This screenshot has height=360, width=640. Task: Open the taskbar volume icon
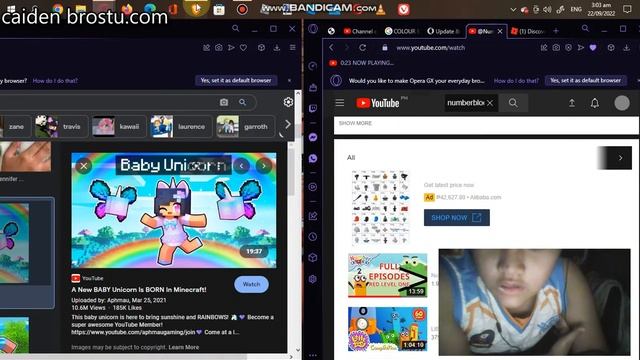click(547, 9)
